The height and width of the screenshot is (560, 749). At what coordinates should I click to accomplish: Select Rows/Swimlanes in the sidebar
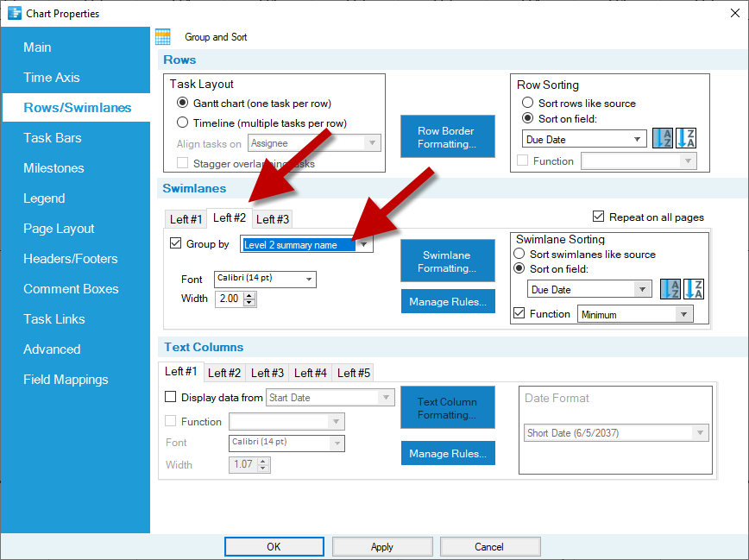click(78, 108)
